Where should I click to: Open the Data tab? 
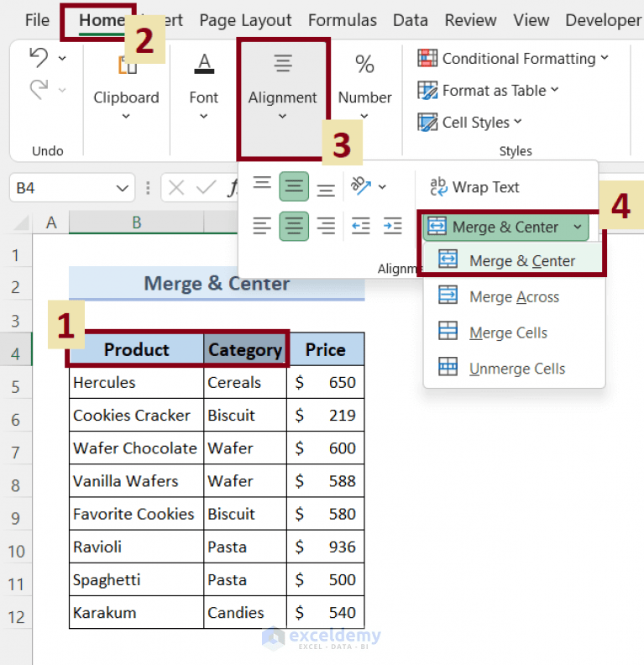410,20
